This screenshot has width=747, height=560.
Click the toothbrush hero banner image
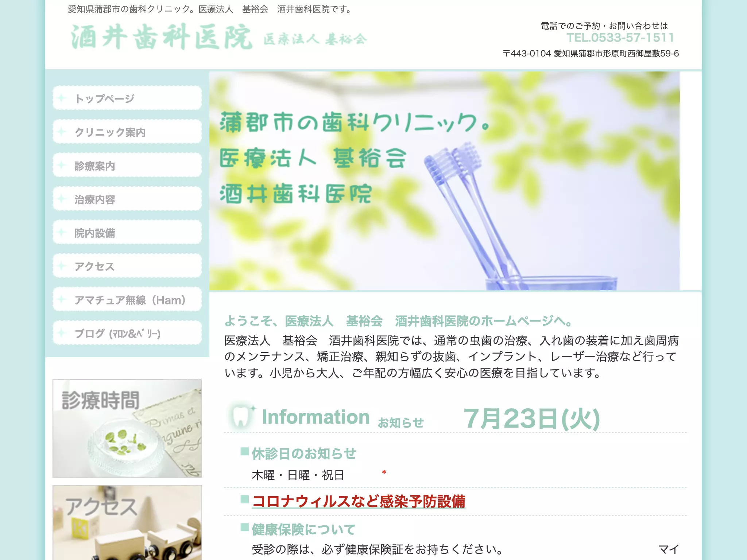(444, 181)
